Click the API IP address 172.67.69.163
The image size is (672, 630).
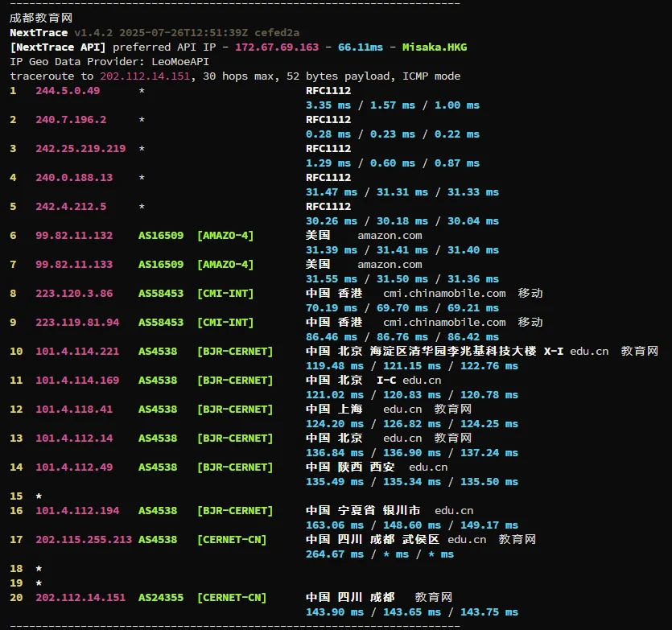[x=276, y=47]
